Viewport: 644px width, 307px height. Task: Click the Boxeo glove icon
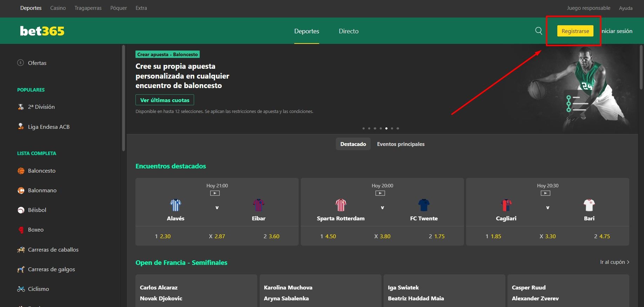[21, 230]
